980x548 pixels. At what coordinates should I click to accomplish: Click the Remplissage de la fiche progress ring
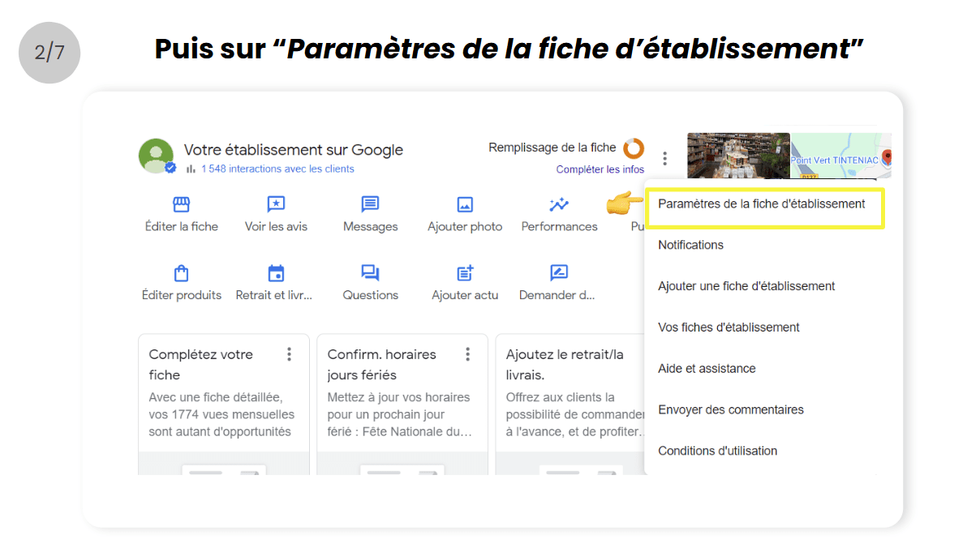[634, 148]
